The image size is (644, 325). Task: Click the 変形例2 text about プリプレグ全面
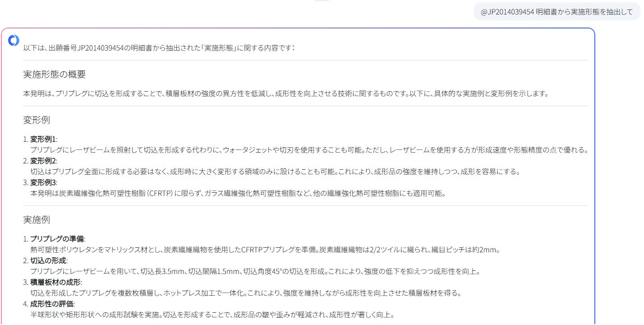coord(275,172)
